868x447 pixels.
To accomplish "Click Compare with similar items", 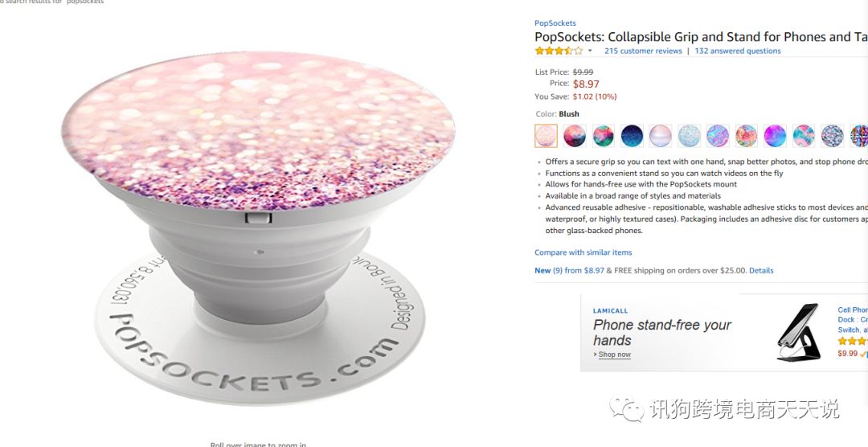I will coord(583,252).
